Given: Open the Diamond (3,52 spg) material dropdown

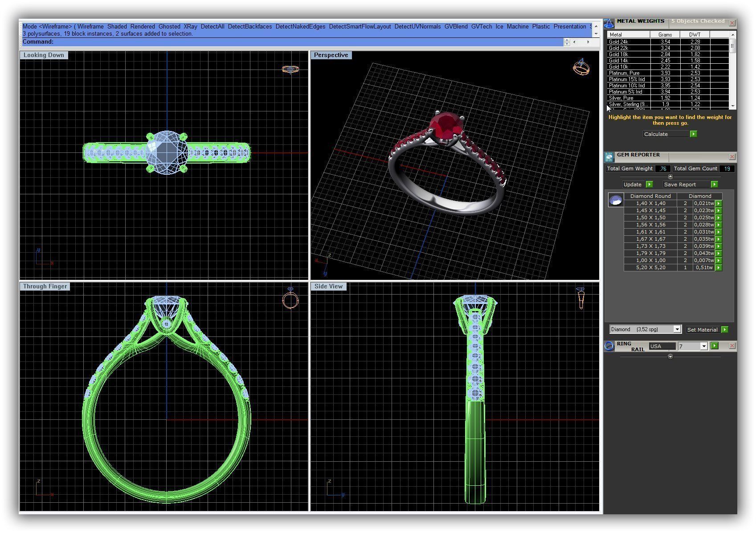Looking at the screenshot, I should click(x=677, y=329).
